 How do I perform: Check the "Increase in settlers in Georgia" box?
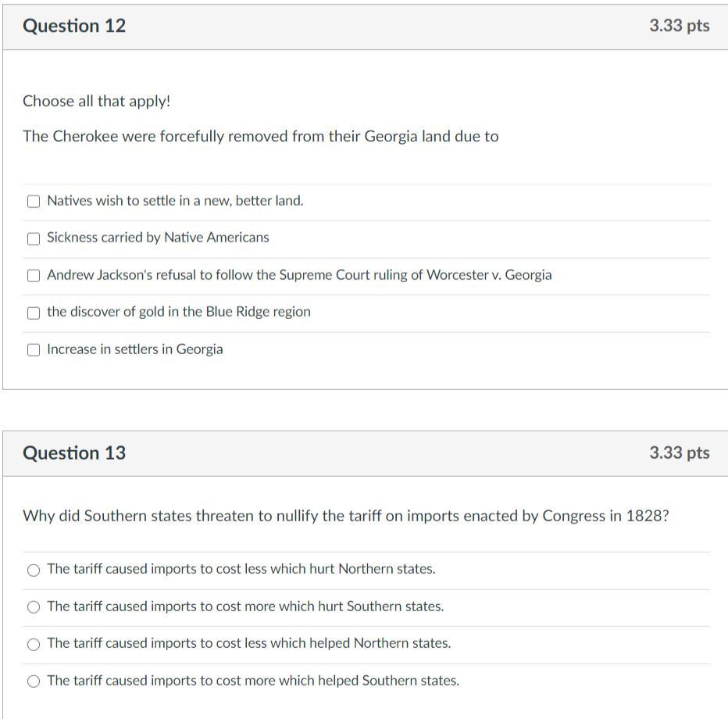(34, 350)
